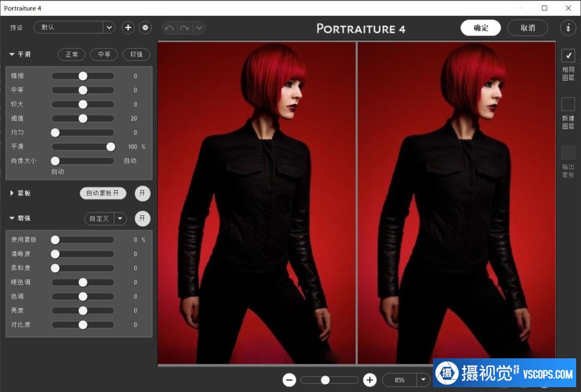Click the 精细 fine detail slider handle
The height and width of the screenshot is (392, 581).
(x=83, y=76)
